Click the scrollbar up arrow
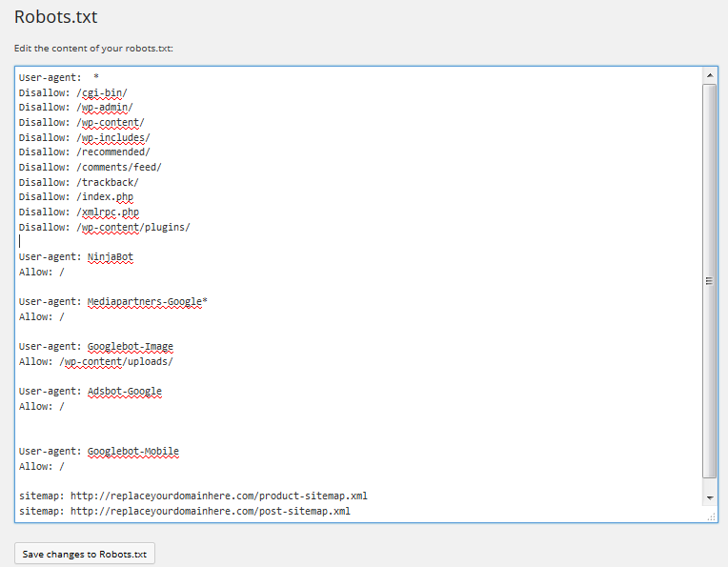 click(710, 75)
